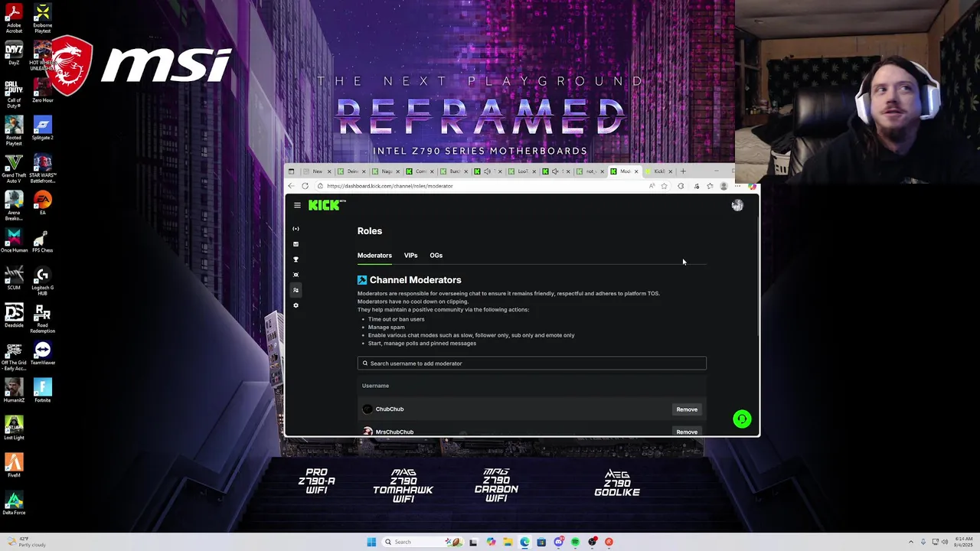Open Call of Duty desktop shortcut

point(14,93)
